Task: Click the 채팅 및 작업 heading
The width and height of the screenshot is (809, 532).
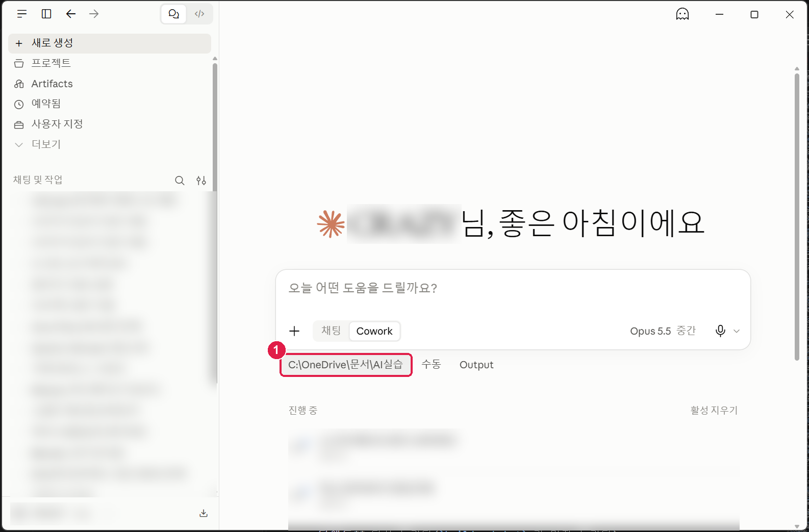Action: click(x=38, y=180)
